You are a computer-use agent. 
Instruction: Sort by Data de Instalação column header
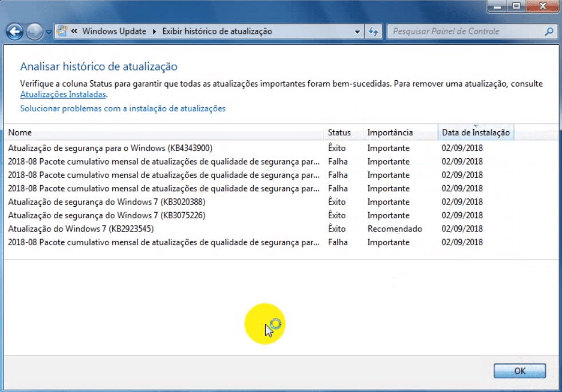pos(475,132)
